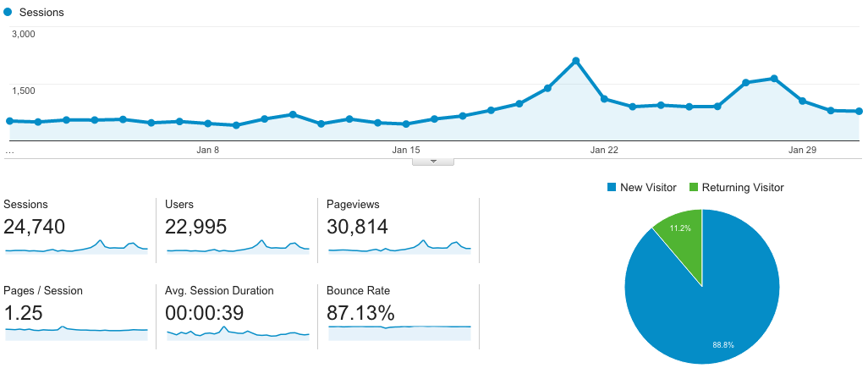Click the Sessions sparkline thumbnail
The width and height of the screenshot is (868, 368).
(x=76, y=247)
